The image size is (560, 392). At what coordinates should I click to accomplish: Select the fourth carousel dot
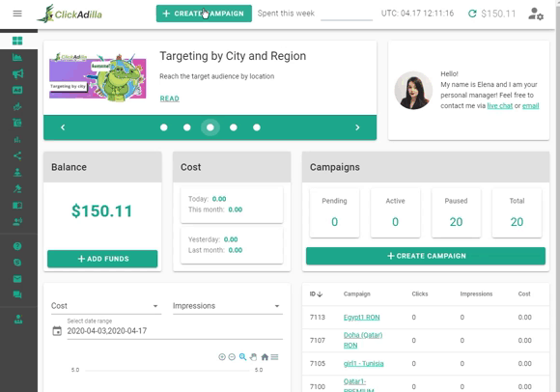(x=234, y=127)
